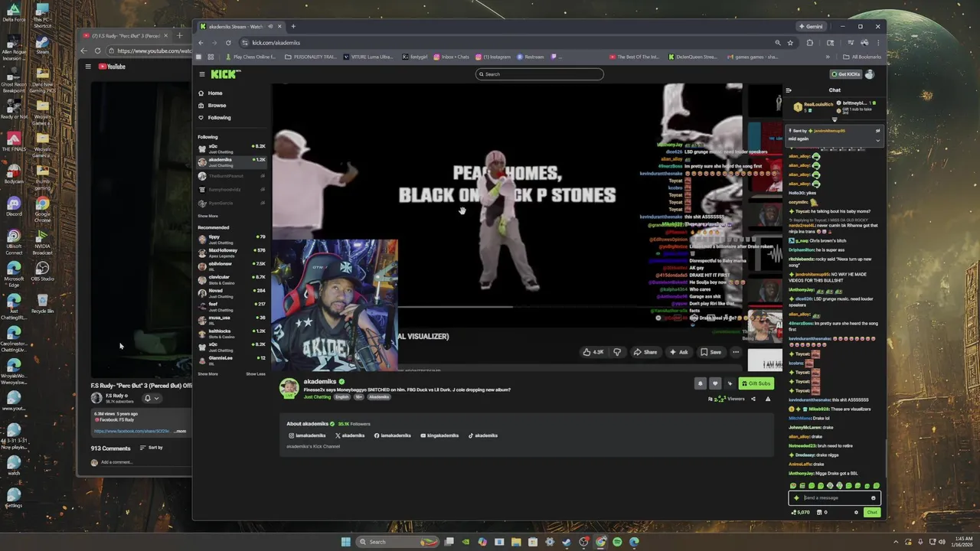Collapse Recommended with Show Less
The height and width of the screenshot is (551, 980).
click(256, 374)
